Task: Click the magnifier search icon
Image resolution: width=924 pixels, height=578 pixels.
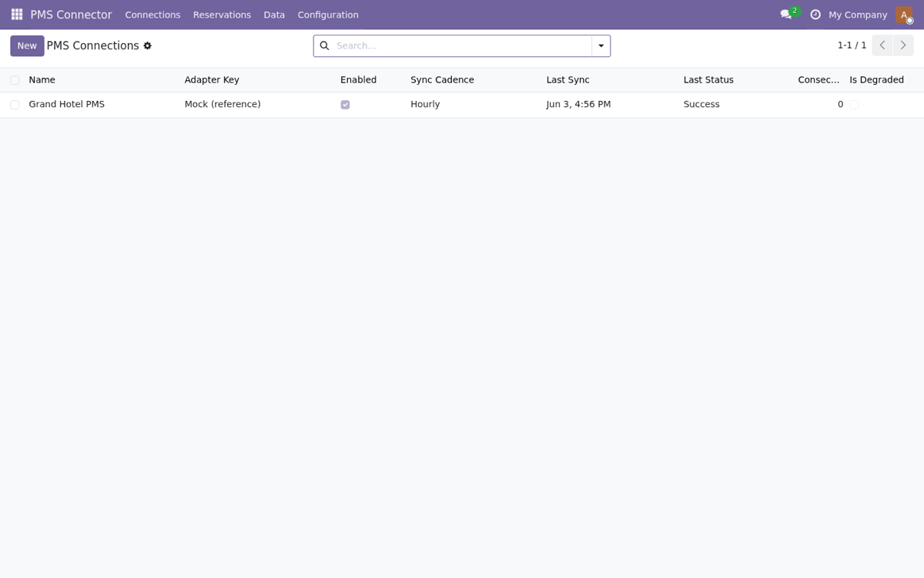Action: click(324, 46)
